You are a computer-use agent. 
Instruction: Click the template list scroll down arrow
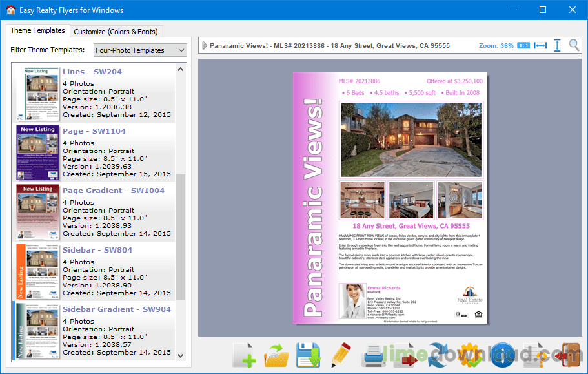click(180, 356)
